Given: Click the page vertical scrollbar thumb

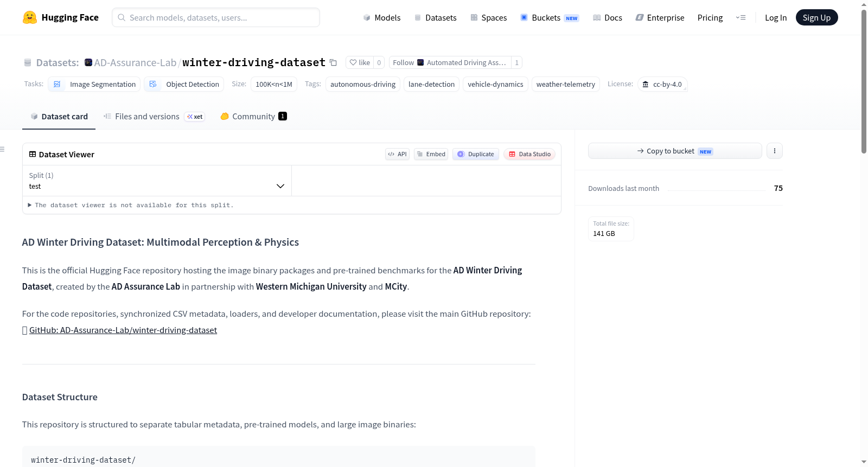Looking at the screenshot, I should point(864,81).
